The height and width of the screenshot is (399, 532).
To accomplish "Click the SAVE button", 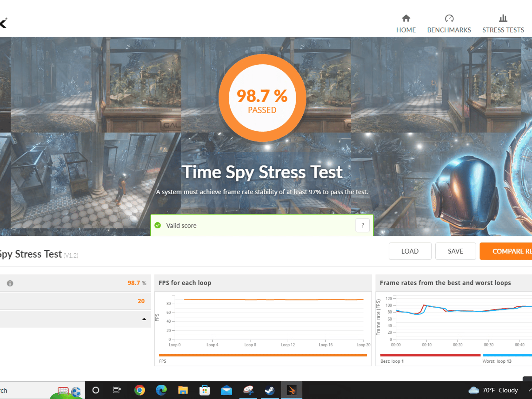I will pos(455,251).
